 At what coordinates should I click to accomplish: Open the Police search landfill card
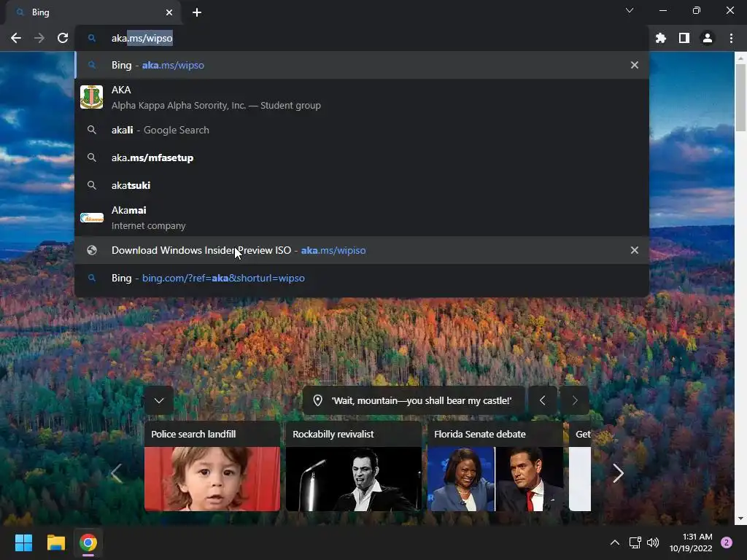coord(212,466)
